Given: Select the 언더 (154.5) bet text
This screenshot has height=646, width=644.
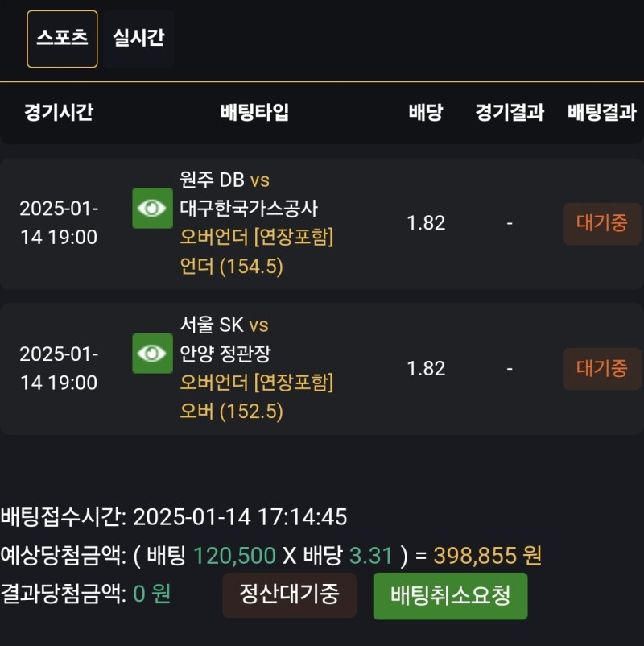Looking at the screenshot, I should coord(232,267).
